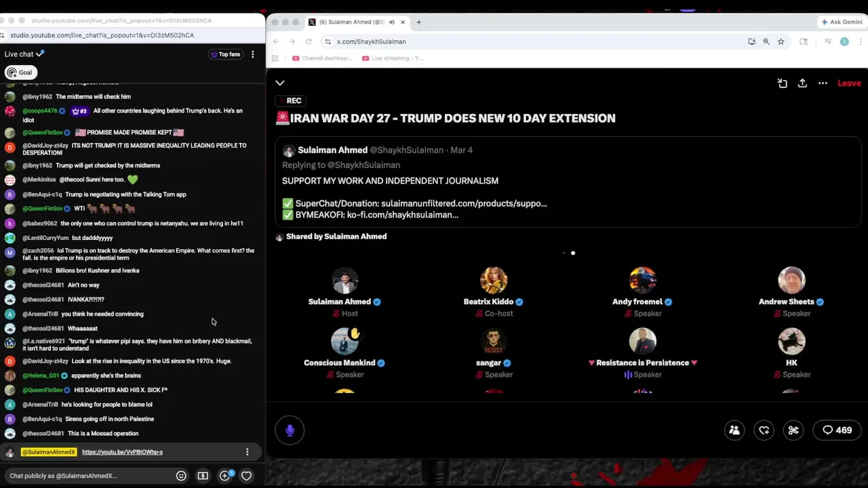Click username @zach2056 in chat
This screenshot has height=488, width=868.
coord(38,251)
